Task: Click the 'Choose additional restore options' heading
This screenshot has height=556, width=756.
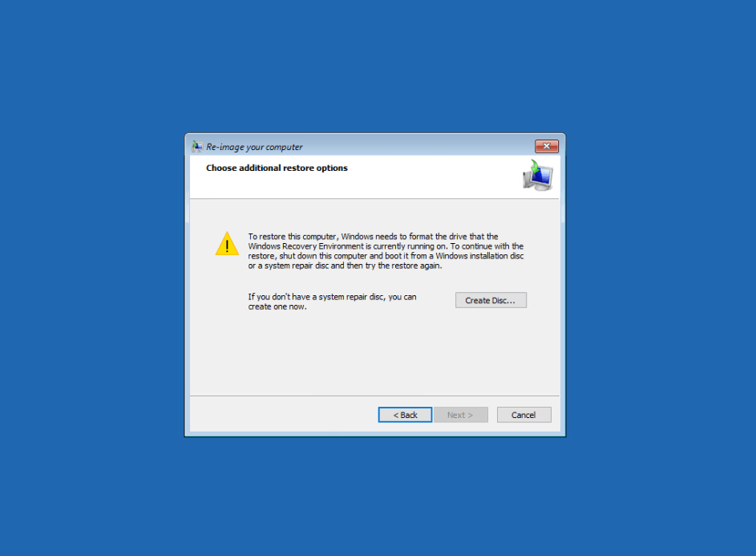Action: click(277, 168)
